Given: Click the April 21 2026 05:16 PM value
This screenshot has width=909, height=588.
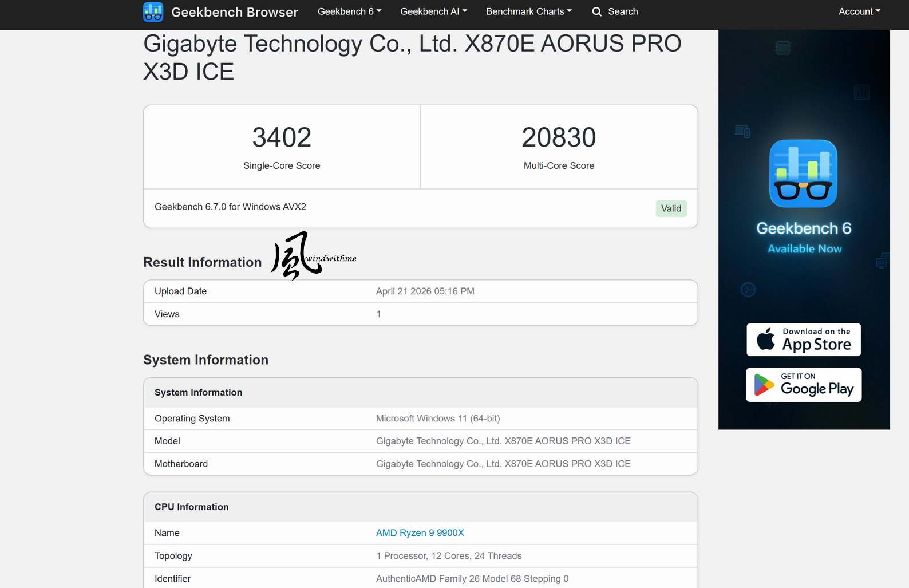Looking at the screenshot, I should (x=425, y=291).
